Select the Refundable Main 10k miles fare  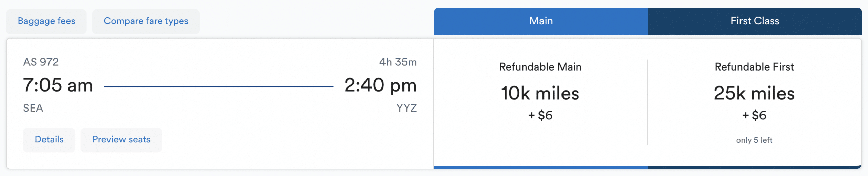[x=540, y=94]
